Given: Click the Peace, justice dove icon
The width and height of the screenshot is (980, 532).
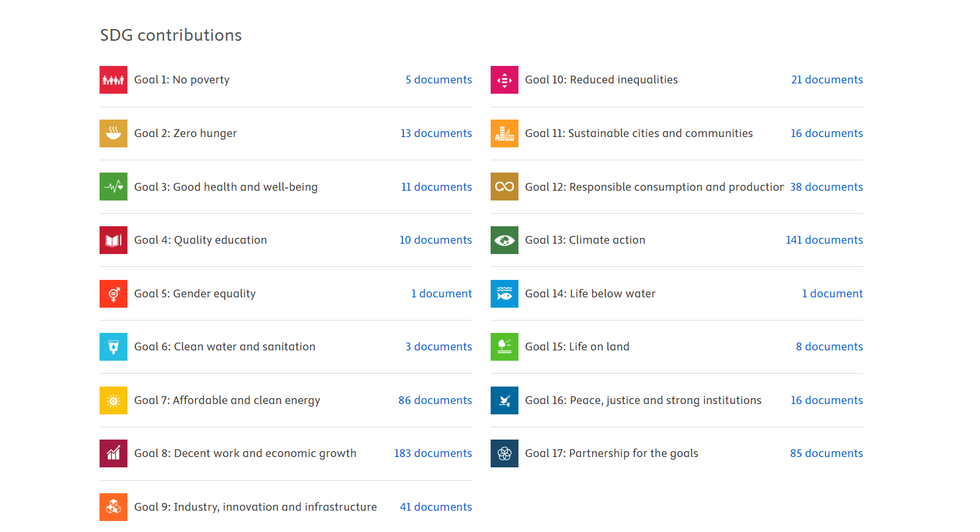Looking at the screenshot, I should coord(504,400).
